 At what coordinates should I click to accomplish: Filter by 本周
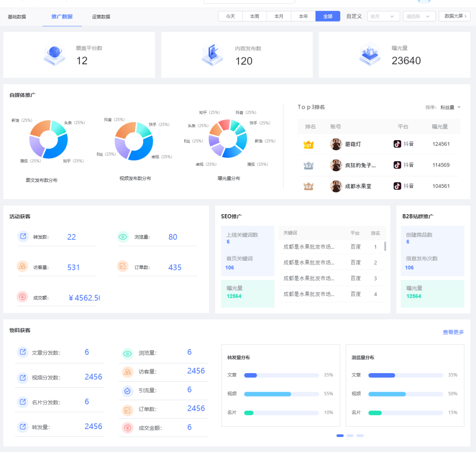(x=255, y=16)
